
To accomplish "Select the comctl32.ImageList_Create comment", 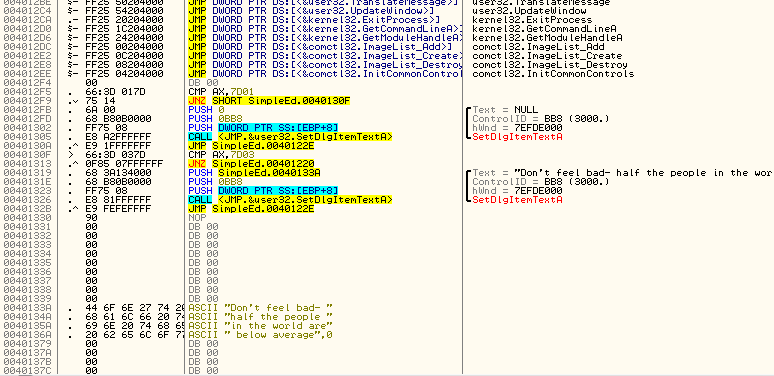I will tap(547, 56).
